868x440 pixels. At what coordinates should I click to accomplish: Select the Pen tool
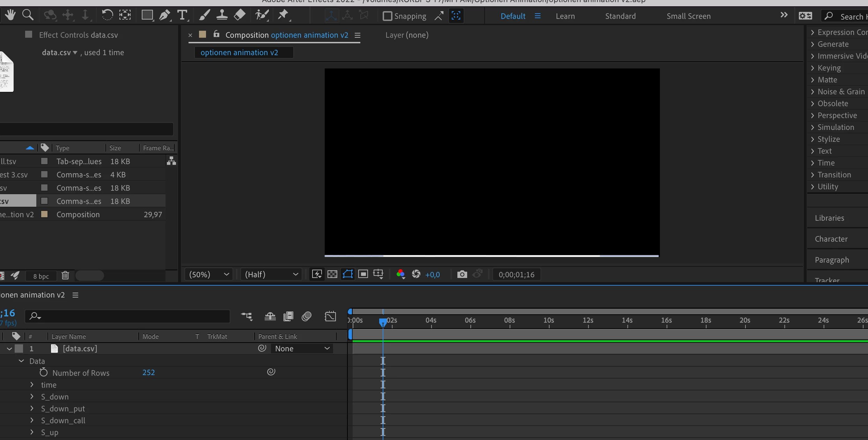pyautogui.click(x=164, y=15)
